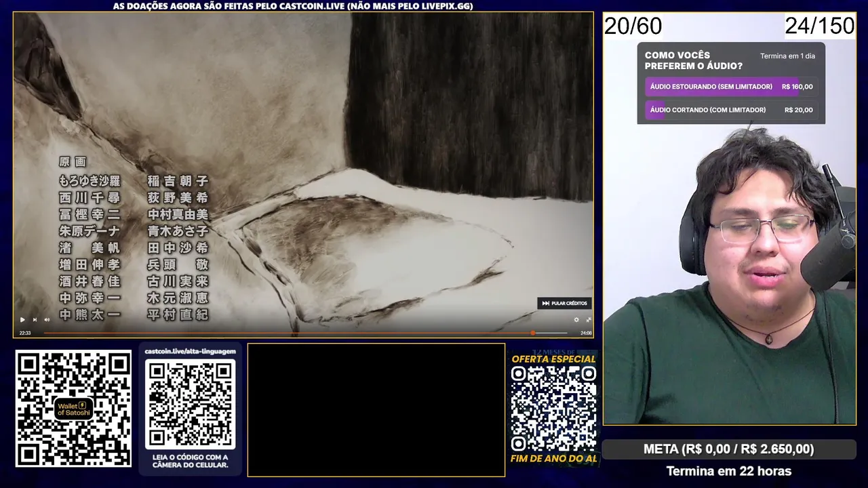Click the Wallet of Satoshi QR code
Image resolution: width=868 pixels, height=488 pixels.
tap(73, 409)
